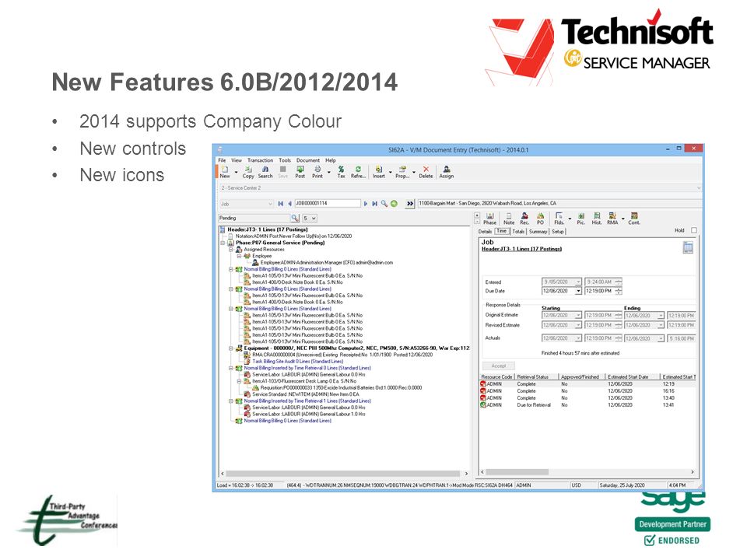747x560 pixels.
Task: Go to next job record arrow
Action: 366,204
